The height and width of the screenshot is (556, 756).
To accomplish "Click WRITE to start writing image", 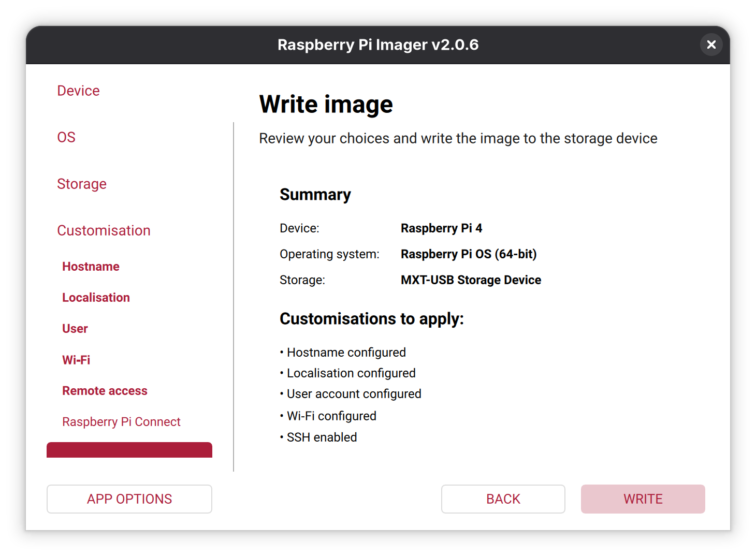I will (643, 499).
